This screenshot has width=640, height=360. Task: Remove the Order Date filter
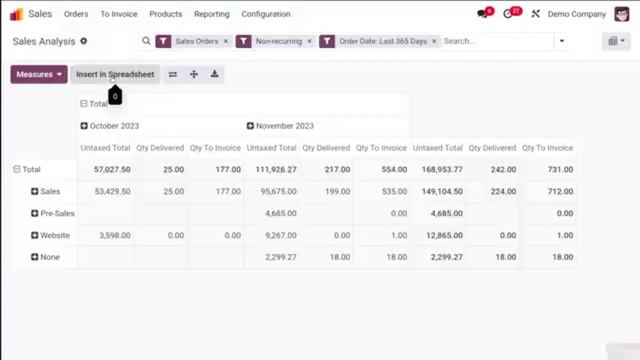[434, 41]
